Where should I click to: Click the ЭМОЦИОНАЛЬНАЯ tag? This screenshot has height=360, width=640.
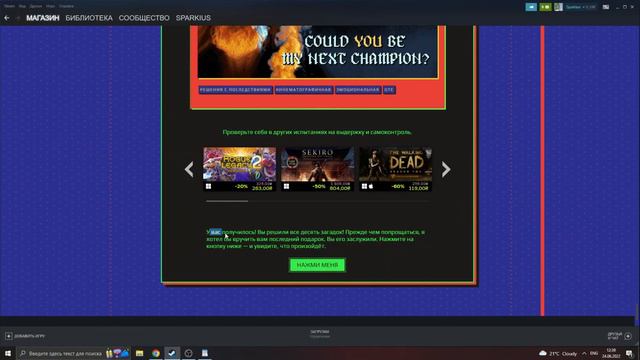point(358,90)
